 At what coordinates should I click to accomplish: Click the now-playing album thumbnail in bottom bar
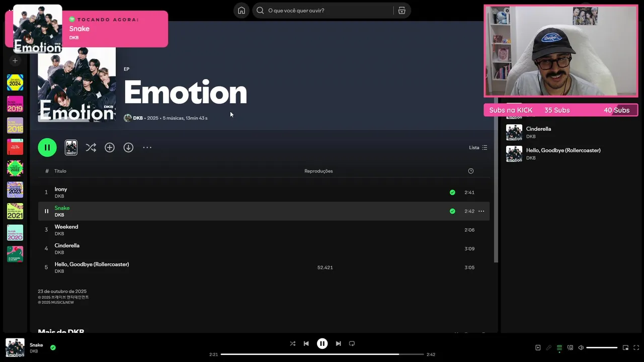[x=15, y=347]
